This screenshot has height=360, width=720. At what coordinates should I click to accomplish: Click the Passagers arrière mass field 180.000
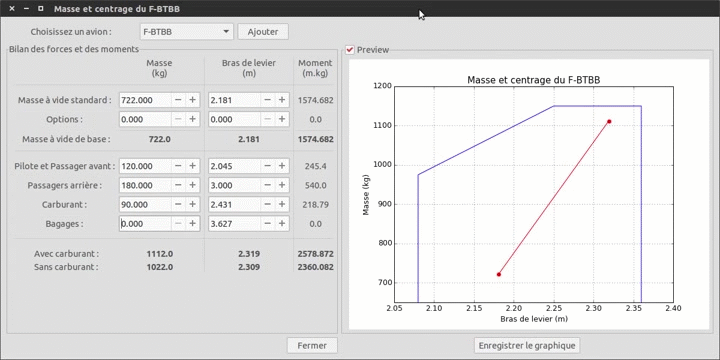[146, 186]
